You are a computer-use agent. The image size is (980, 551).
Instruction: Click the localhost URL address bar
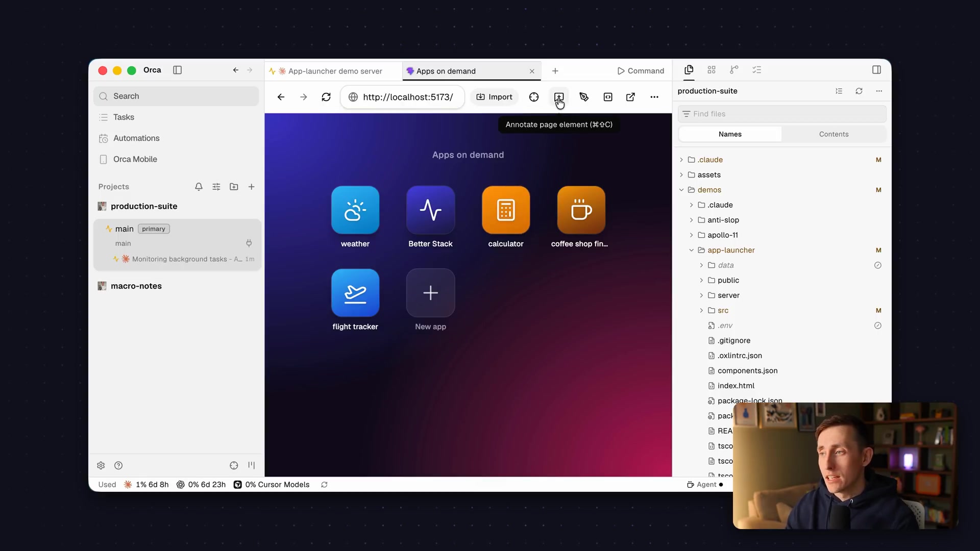tap(402, 97)
